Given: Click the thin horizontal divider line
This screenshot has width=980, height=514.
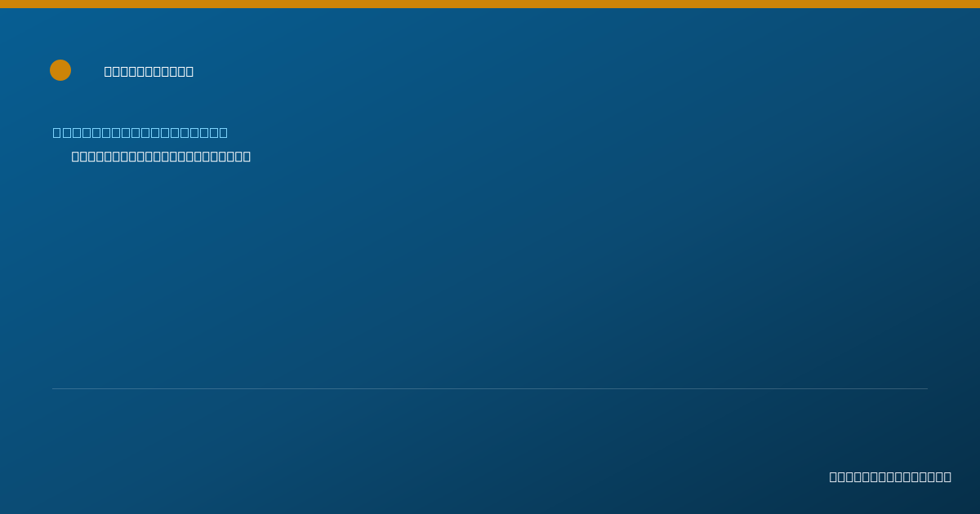Looking at the screenshot, I should (x=490, y=388).
